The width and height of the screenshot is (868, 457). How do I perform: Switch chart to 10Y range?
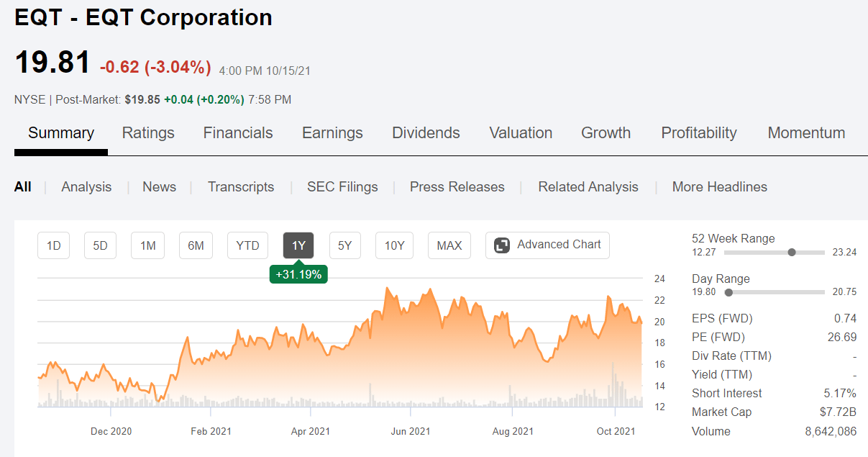pyautogui.click(x=394, y=245)
